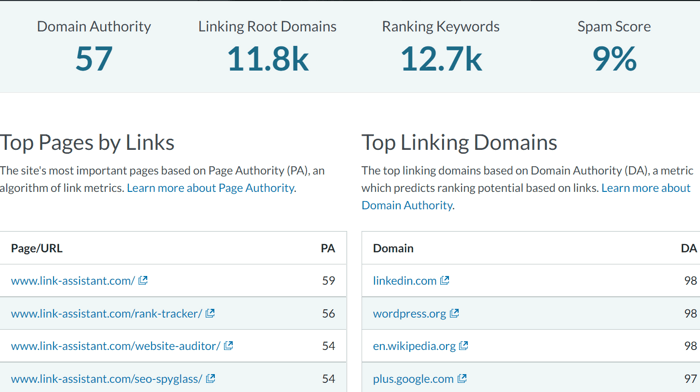The height and width of the screenshot is (392, 700).
Task: Click external link icon after plus.google.com
Action: 462,379
